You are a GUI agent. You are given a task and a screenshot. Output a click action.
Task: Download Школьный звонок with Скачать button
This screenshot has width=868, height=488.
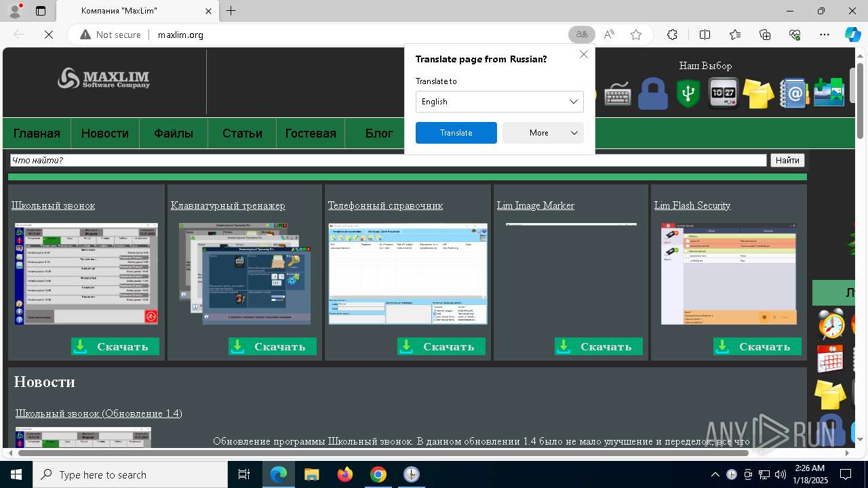pyautogui.click(x=115, y=346)
